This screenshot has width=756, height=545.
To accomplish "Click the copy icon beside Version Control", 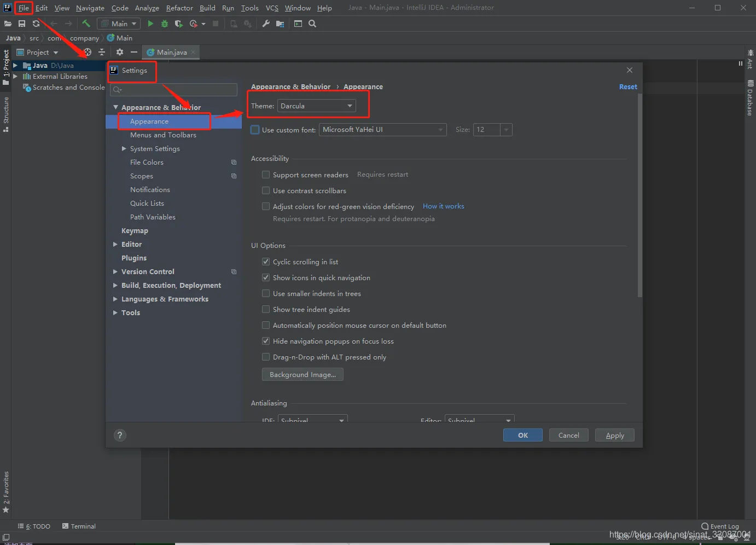I will pos(234,272).
